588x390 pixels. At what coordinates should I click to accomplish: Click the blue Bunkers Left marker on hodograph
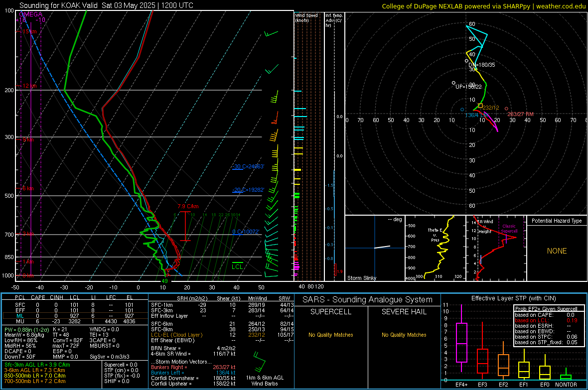point(462,110)
